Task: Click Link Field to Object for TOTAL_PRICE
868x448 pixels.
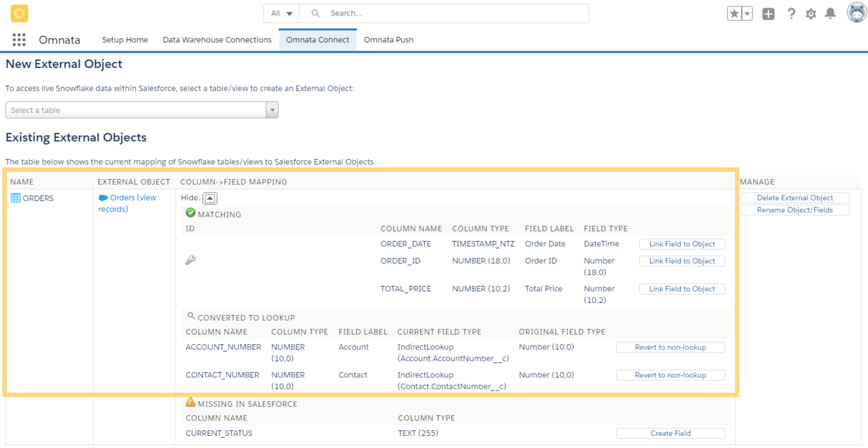Action: [x=682, y=289]
